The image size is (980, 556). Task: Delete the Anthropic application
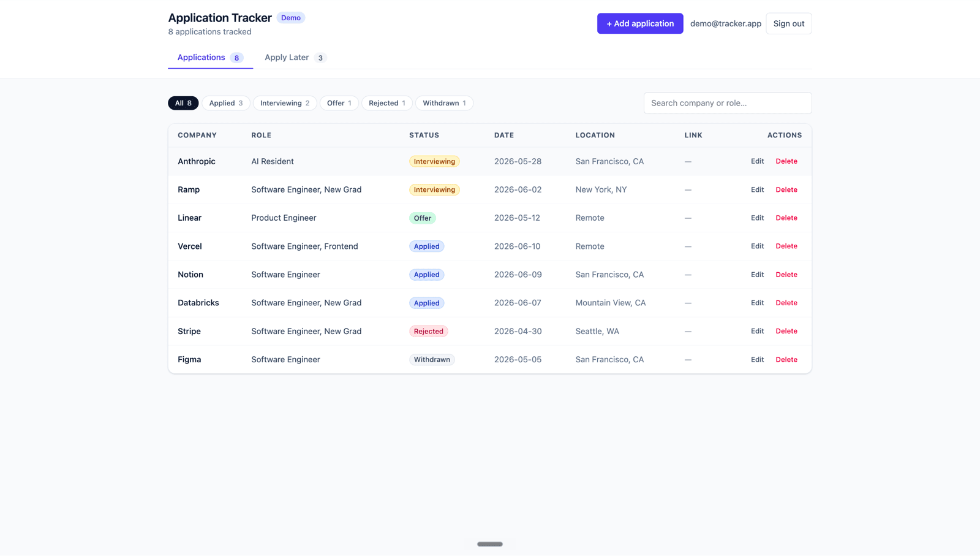786,161
